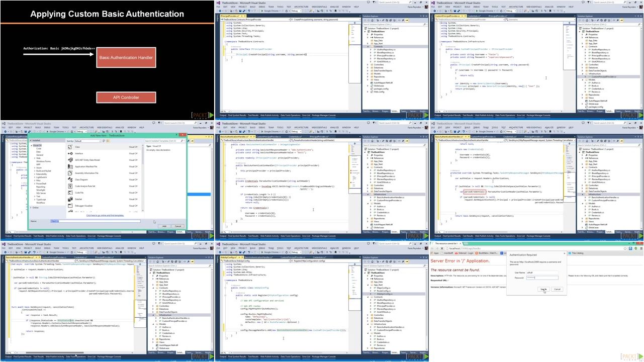Click Properties wrench icon in IPrincipalProvider.cs window Solution Explorer
Viewport: 644px width, 362px height.
pos(403,20)
